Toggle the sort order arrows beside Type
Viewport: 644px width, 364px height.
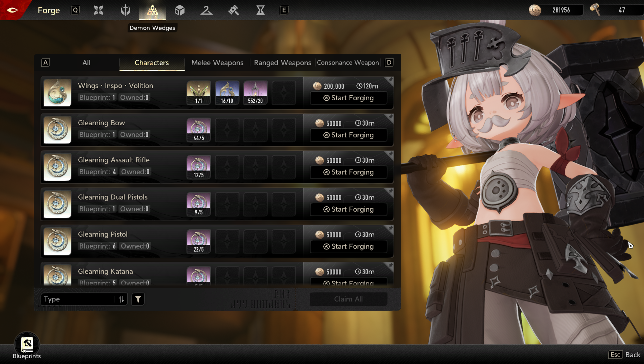pos(121,299)
